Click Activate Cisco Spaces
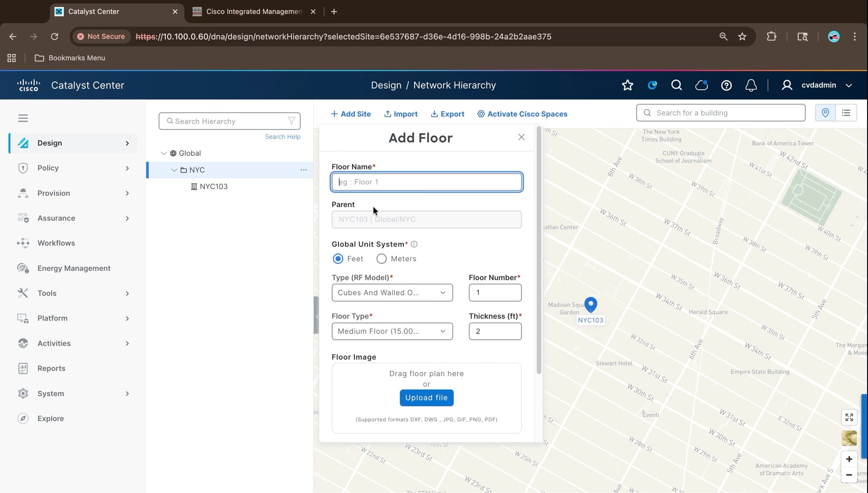This screenshot has height=493, width=868. (522, 114)
